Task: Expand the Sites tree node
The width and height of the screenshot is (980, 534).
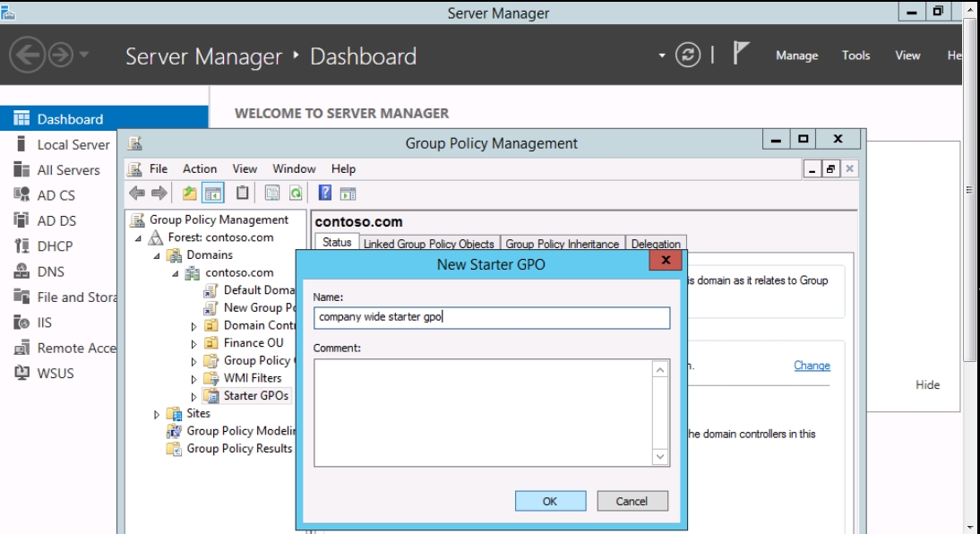Action: (x=157, y=414)
